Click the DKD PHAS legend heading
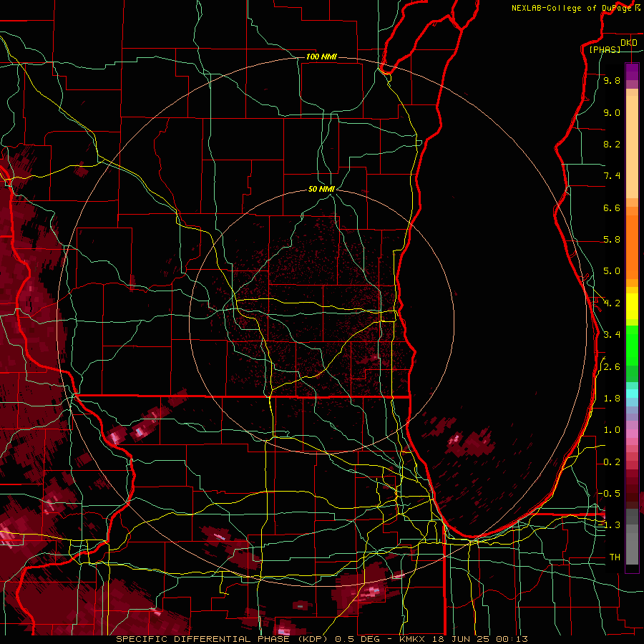Viewport: 644px width, 644px height. pyautogui.click(x=613, y=46)
